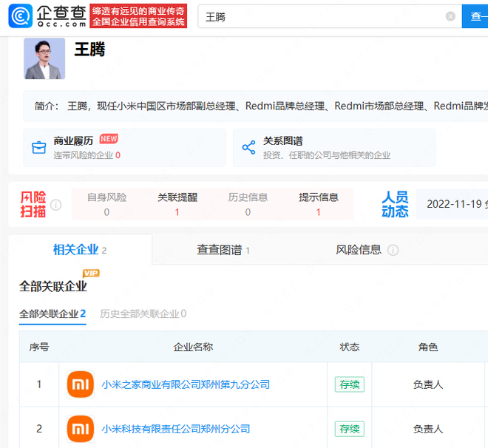
Task: Open the 风险信息 tab
Action: [359, 250]
